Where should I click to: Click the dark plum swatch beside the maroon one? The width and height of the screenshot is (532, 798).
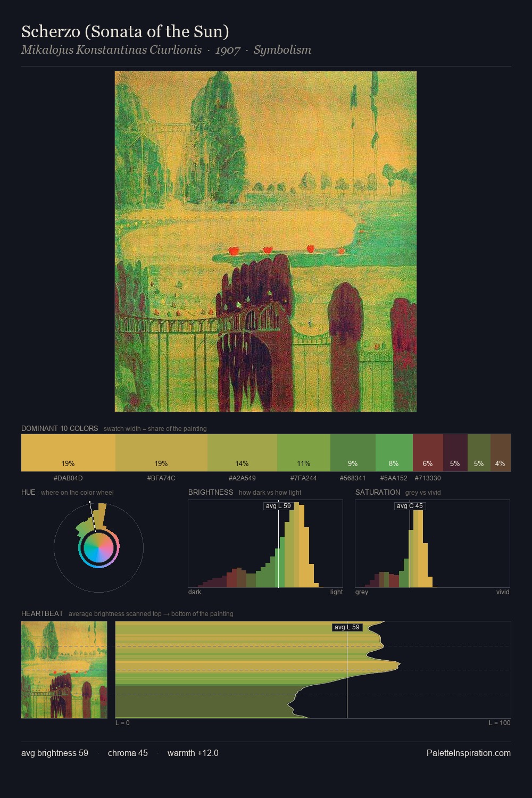(x=455, y=453)
